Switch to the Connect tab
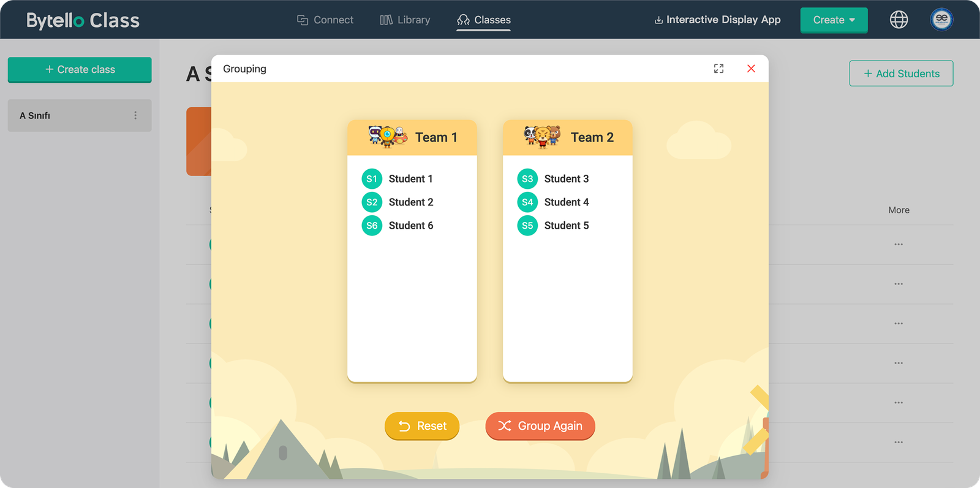This screenshot has width=980, height=488. coord(325,20)
